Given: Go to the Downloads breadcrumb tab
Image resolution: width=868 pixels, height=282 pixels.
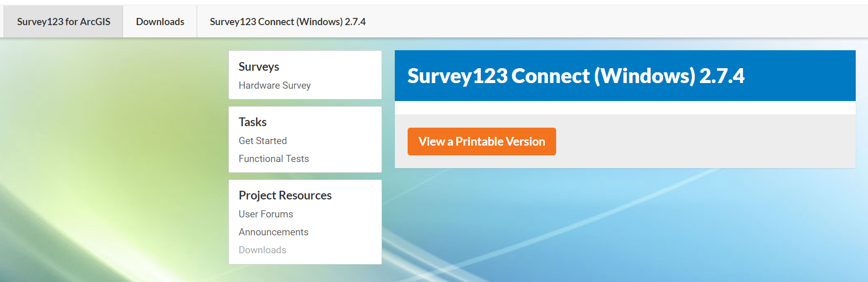Looking at the screenshot, I should coord(160,22).
